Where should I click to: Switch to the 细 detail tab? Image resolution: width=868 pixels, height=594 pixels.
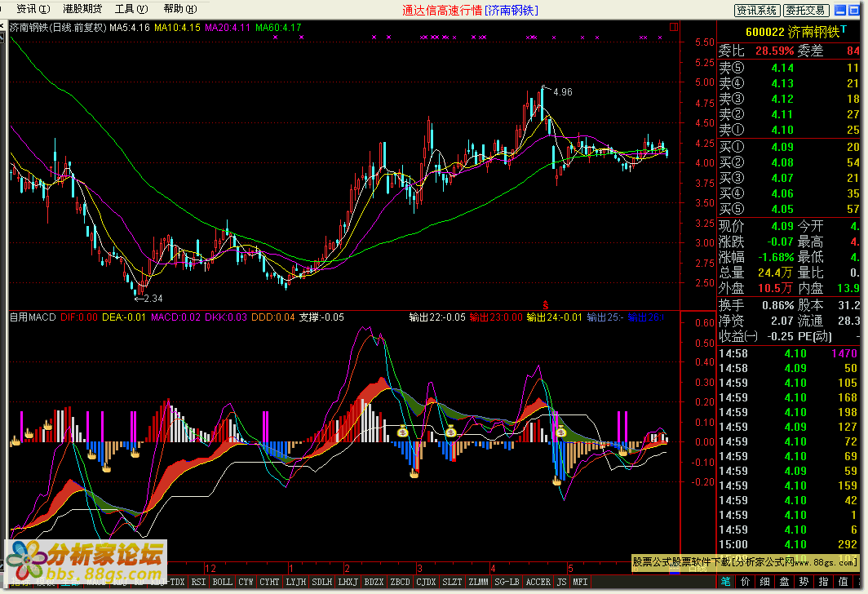click(764, 582)
